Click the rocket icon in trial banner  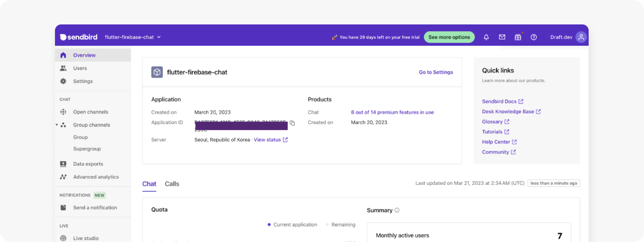point(334,37)
